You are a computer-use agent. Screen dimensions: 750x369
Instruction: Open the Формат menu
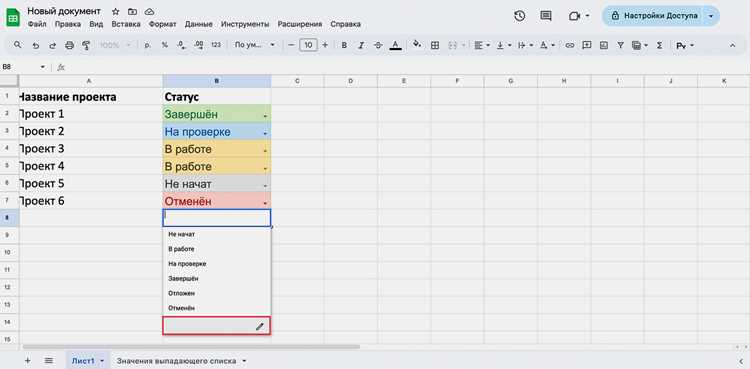(163, 24)
